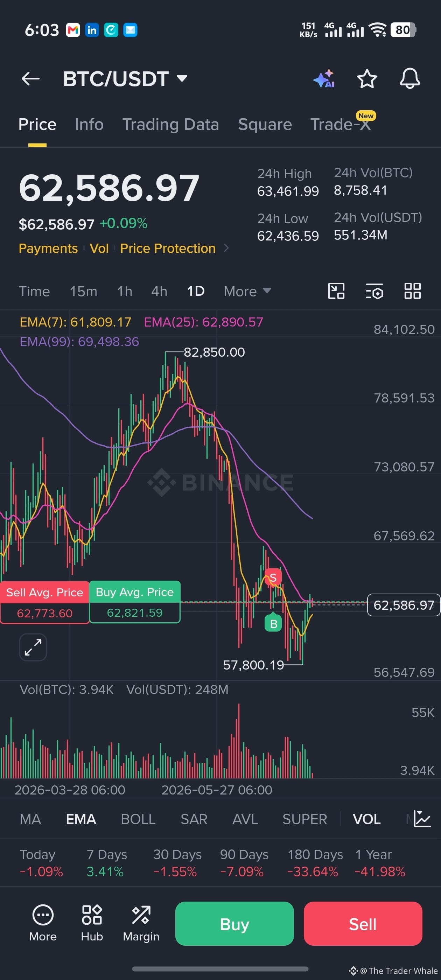Screen dimensions: 441x980
Task: Toggle the MA indicator
Action: (x=30, y=819)
